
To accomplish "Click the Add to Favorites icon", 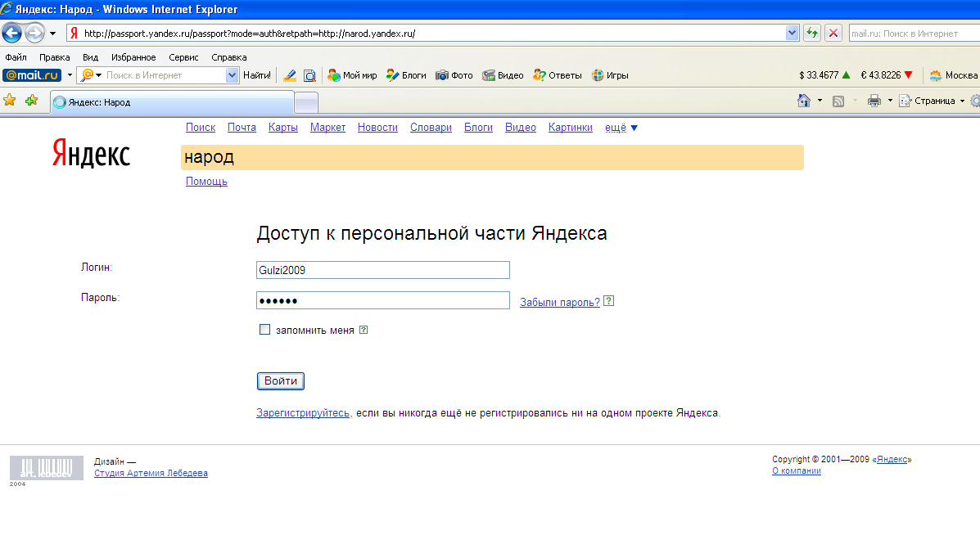I will pyautogui.click(x=31, y=100).
